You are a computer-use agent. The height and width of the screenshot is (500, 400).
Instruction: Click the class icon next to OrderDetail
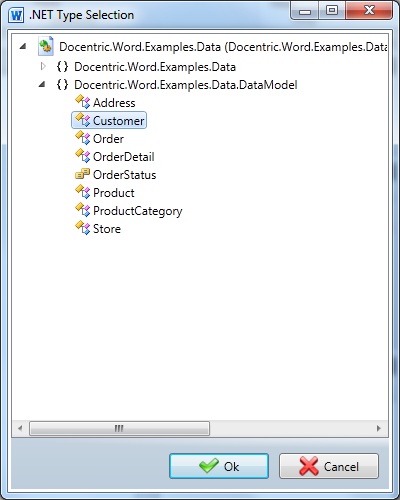[x=83, y=156]
